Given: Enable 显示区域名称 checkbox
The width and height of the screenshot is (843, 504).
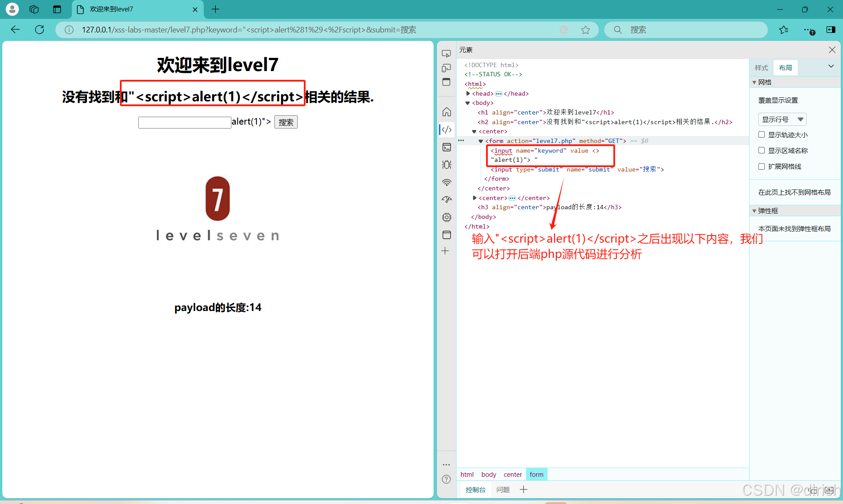Looking at the screenshot, I should 762,150.
